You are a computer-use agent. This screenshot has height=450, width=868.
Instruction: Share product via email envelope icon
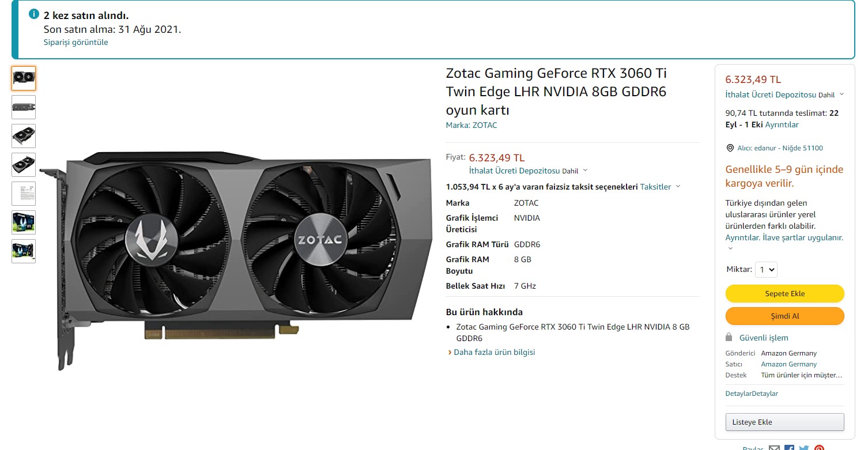tap(775, 448)
